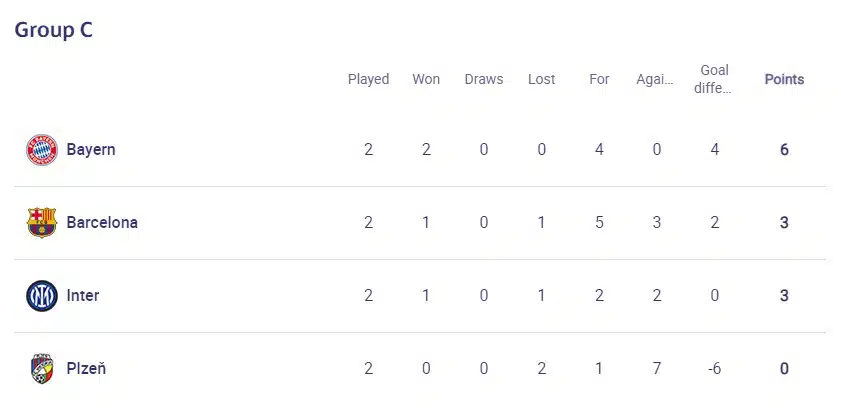Open the Plzeň team link
The width and height of the screenshot is (841, 419).
(x=86, y=369)
